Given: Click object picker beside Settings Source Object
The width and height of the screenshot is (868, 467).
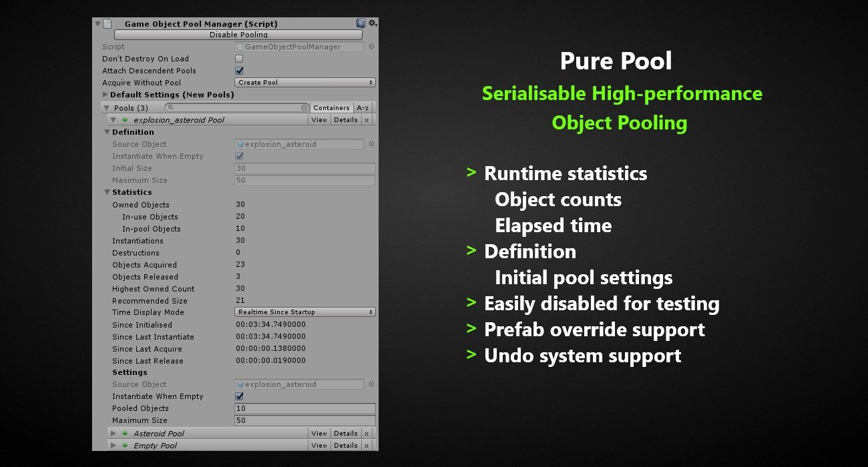Looking at the screenshot, I should 372,384.
